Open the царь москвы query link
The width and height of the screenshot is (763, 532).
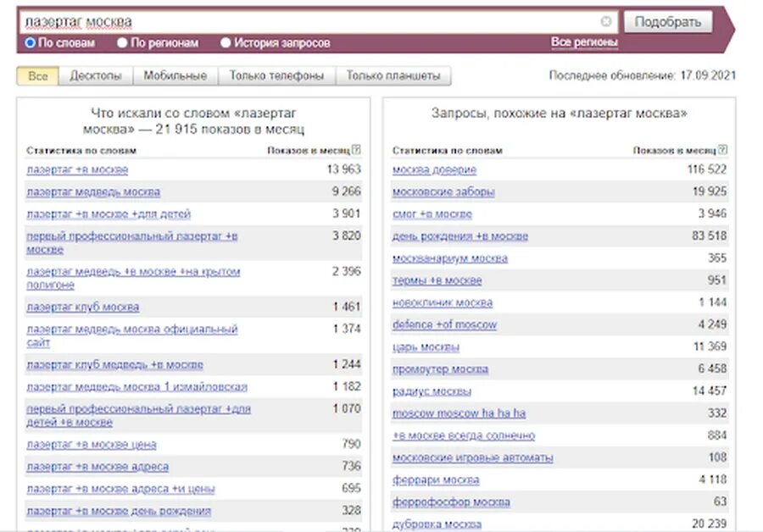click(x=426, y=347)
